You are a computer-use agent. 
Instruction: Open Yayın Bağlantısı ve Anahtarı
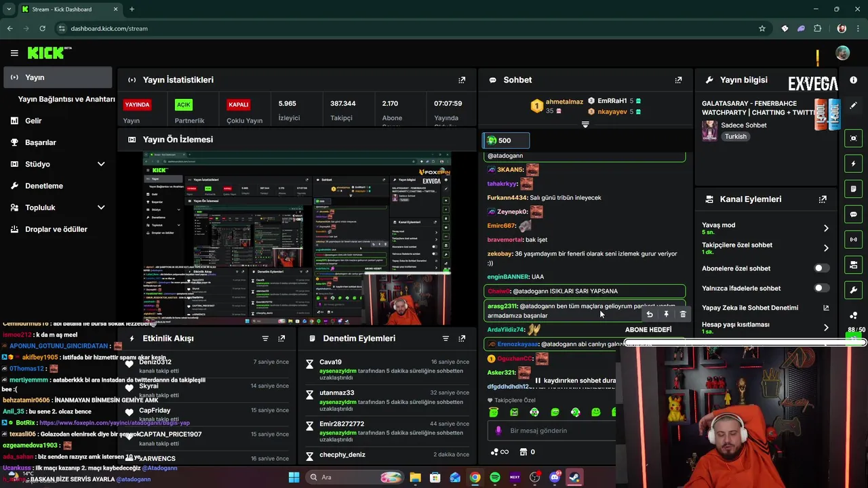point(66,99)
